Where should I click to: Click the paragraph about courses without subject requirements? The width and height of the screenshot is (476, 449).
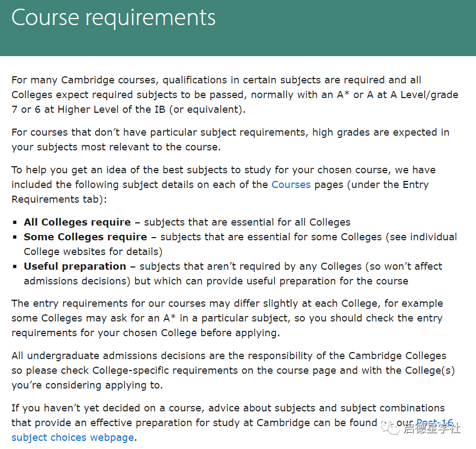pyautogui.click(x=231, y=139)
